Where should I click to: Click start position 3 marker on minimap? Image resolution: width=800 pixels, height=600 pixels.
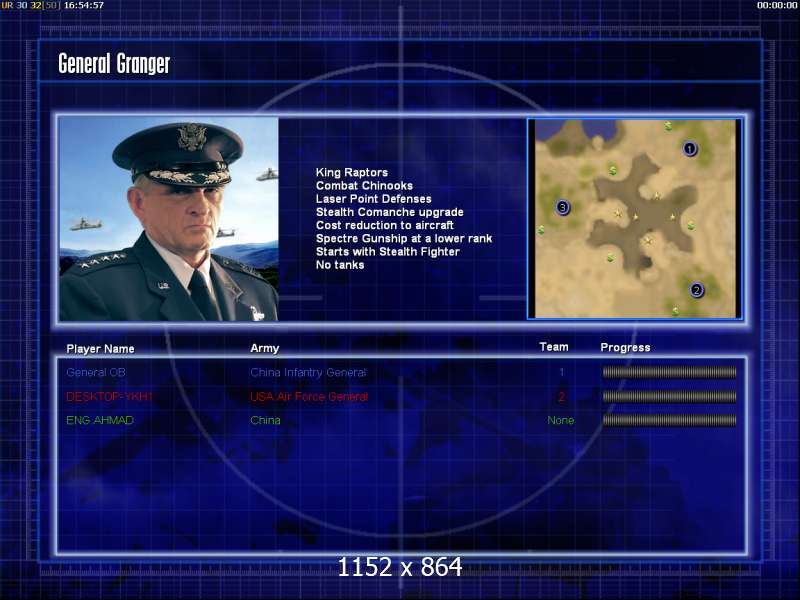tap(562, 208)
